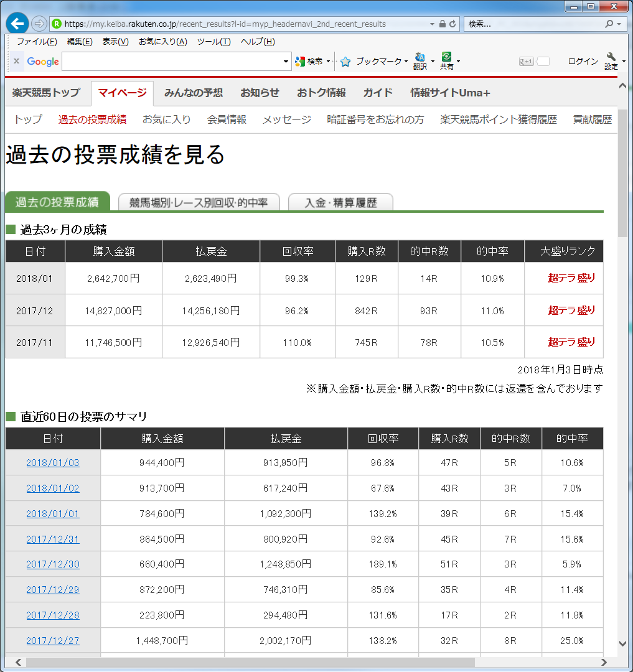
Task: Expand the address bar dropdown arrow
Action: click(432, 24)
